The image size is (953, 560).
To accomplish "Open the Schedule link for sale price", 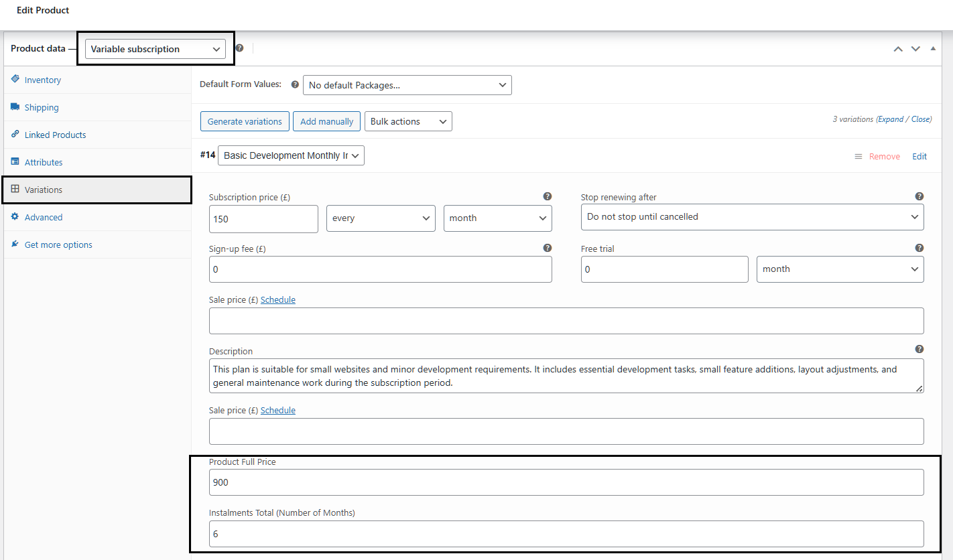I will pos(278,299).
